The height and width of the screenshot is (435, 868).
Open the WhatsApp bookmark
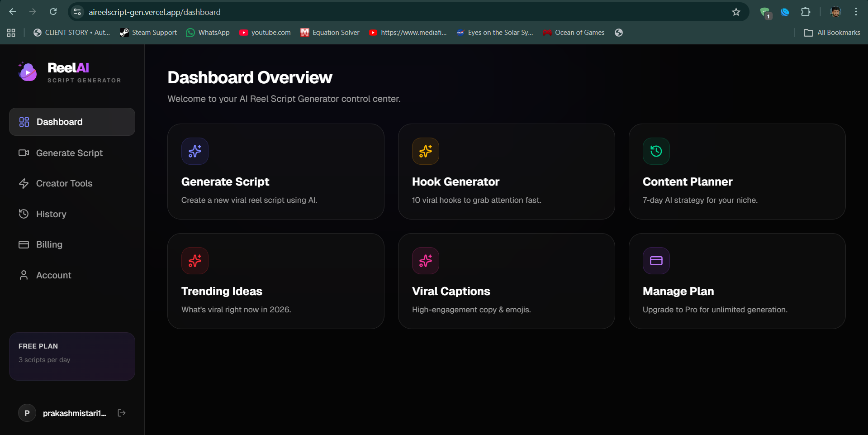point(207,32)
